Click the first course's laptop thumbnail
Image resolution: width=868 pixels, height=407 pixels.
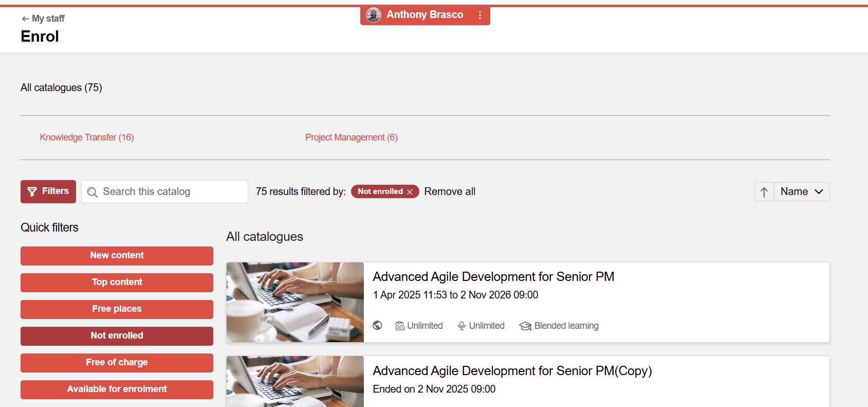[295, 302]
